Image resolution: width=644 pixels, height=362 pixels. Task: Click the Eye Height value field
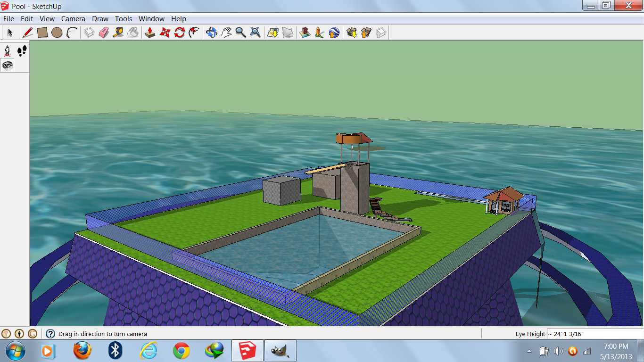tap(594, 334)
